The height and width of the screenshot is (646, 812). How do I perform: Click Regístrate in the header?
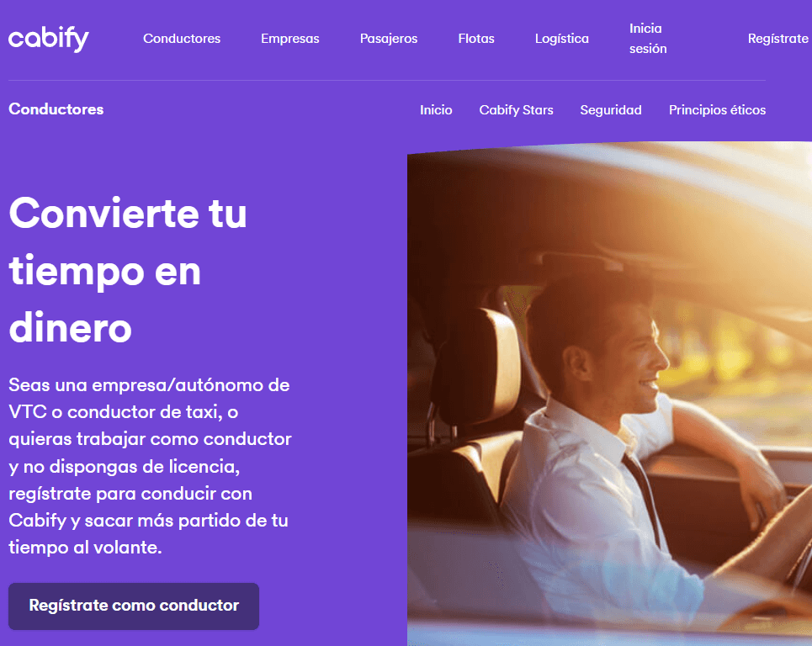point(778,39)
